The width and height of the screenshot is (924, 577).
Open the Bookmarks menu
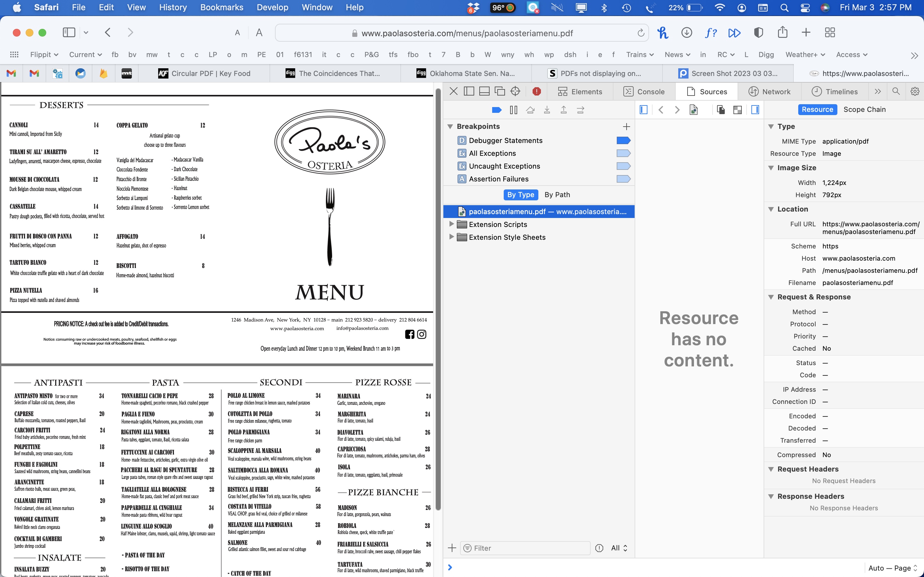pyautogui.click(x=221, y=7)
